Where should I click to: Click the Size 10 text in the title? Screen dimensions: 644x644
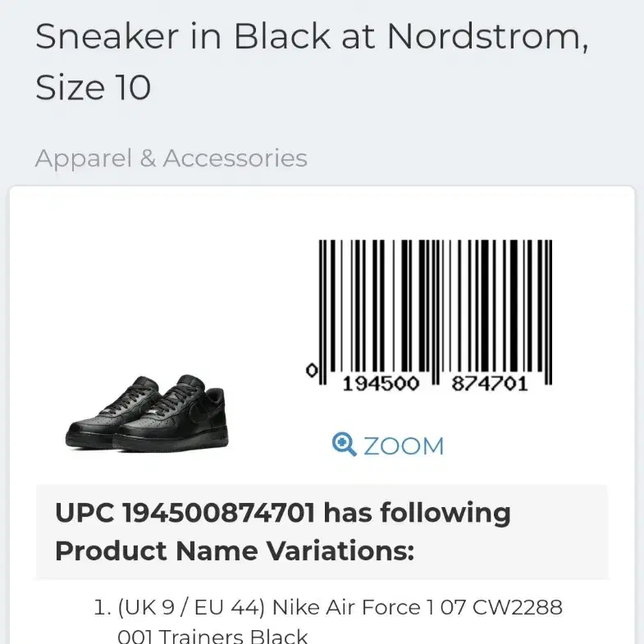94,88
